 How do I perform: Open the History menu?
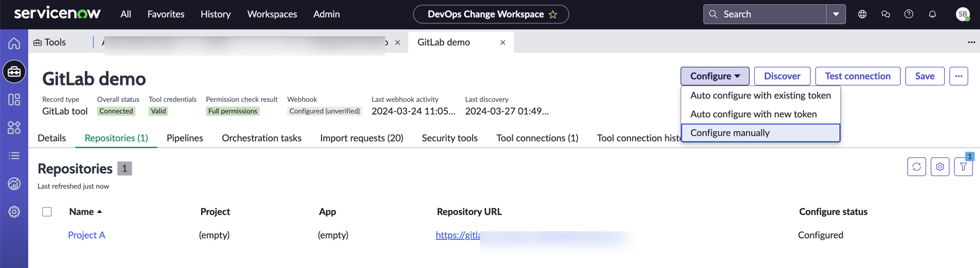(216, 14)
